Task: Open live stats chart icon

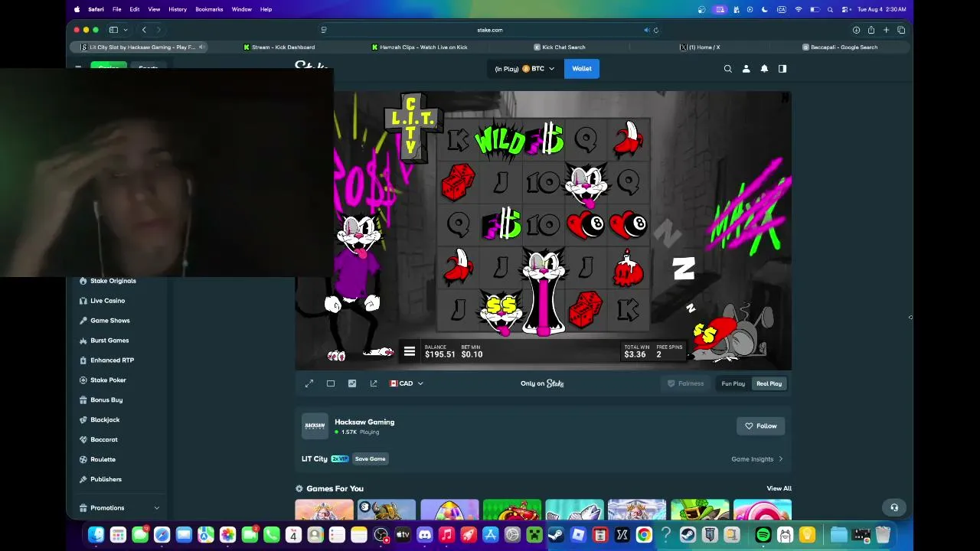Action: click(352, 383)
